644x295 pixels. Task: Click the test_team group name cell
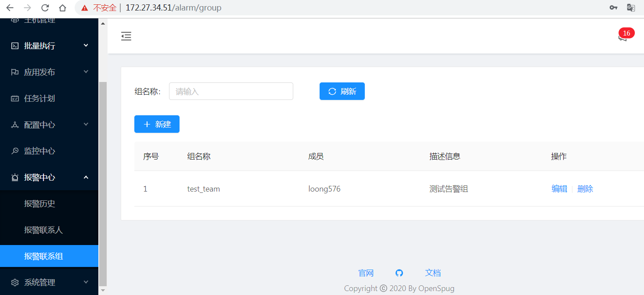coord(203,189)
